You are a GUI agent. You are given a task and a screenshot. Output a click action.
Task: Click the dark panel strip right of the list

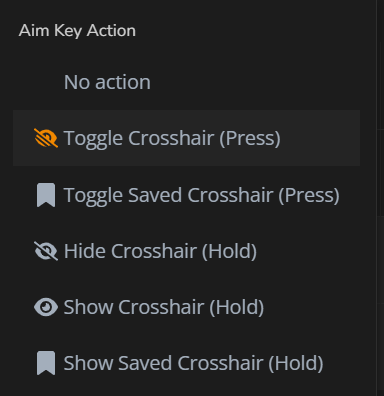(380, 198)
